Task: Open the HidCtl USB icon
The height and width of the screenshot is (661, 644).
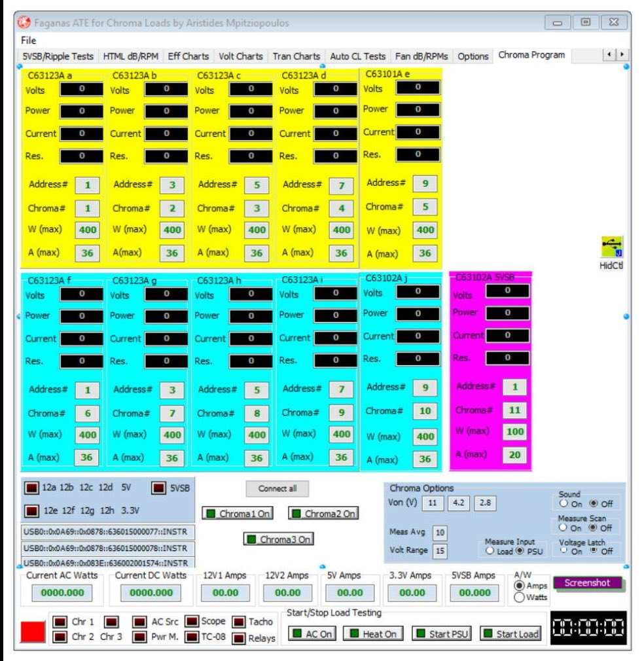Action: pos(611,247)
